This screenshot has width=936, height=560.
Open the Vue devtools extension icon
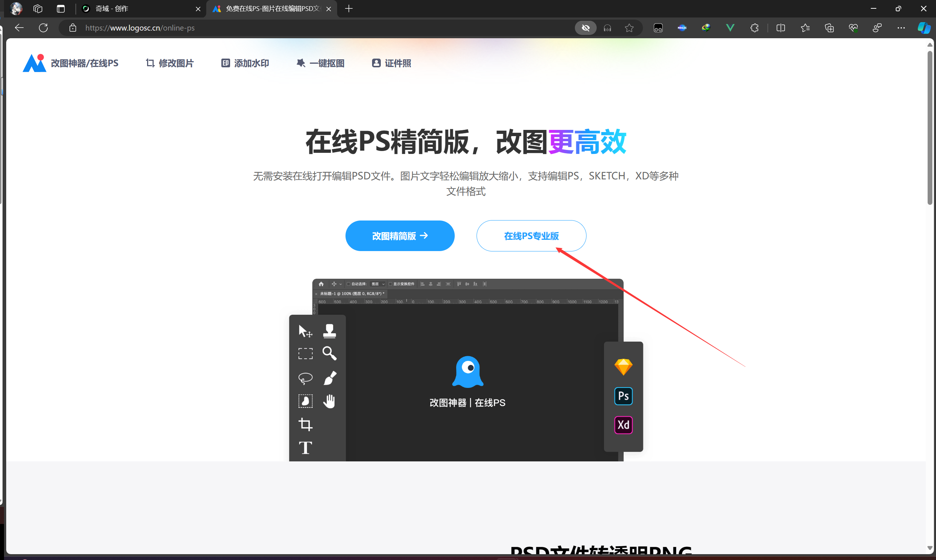coord(730,28)
